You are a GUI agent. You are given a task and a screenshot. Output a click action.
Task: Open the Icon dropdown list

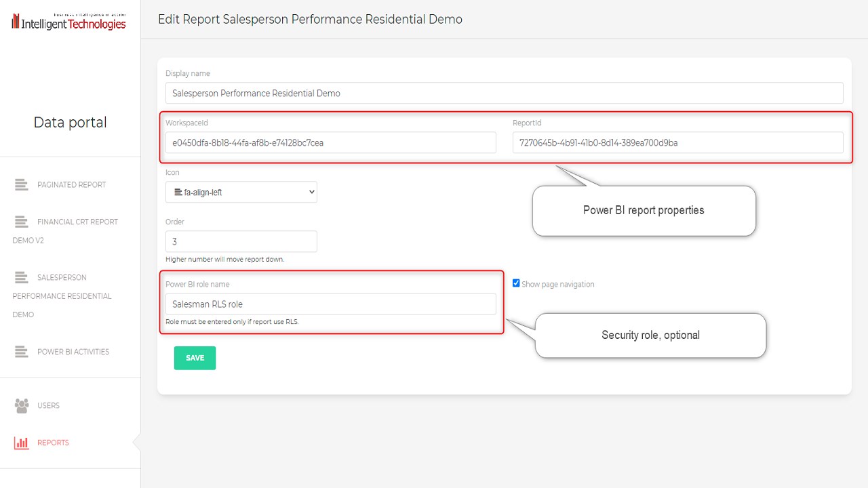click(241, 192)
